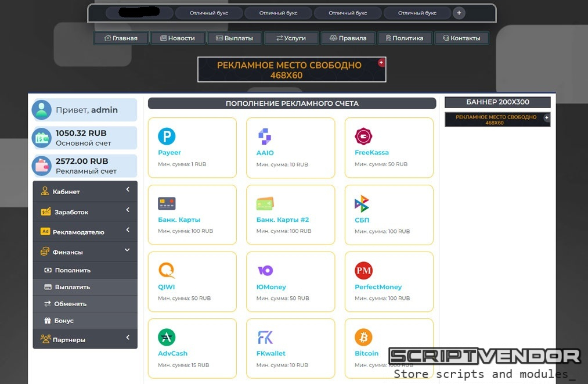Click the QIWI payment name link
This screenshot has height=384, width=588.
pos(166,287)
